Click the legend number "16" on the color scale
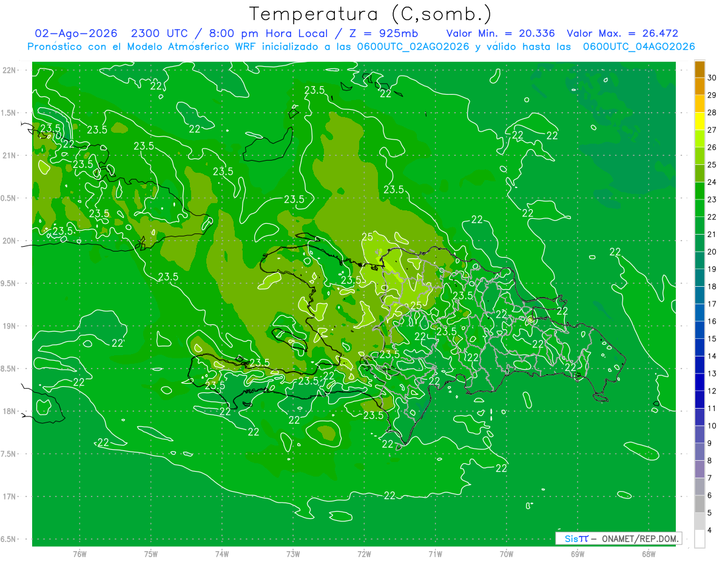 (712, 321)
